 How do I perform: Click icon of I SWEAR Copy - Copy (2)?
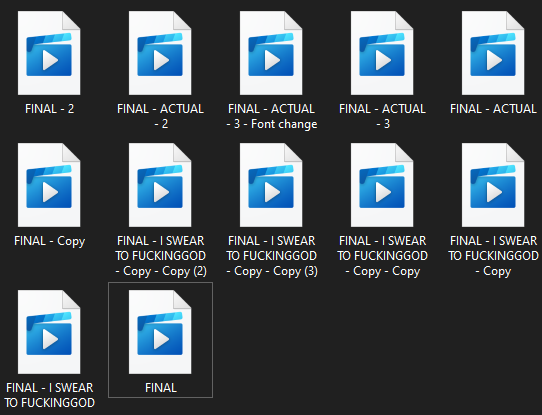(160, 185)
